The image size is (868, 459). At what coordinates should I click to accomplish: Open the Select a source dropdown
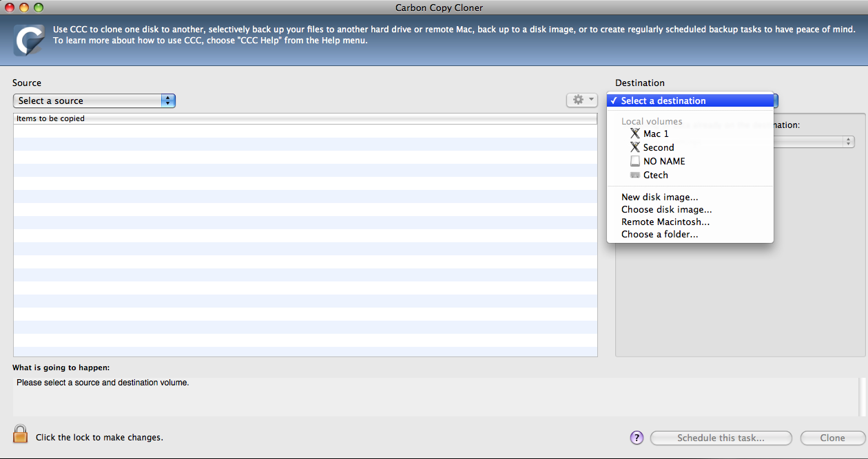pos(94,100)
